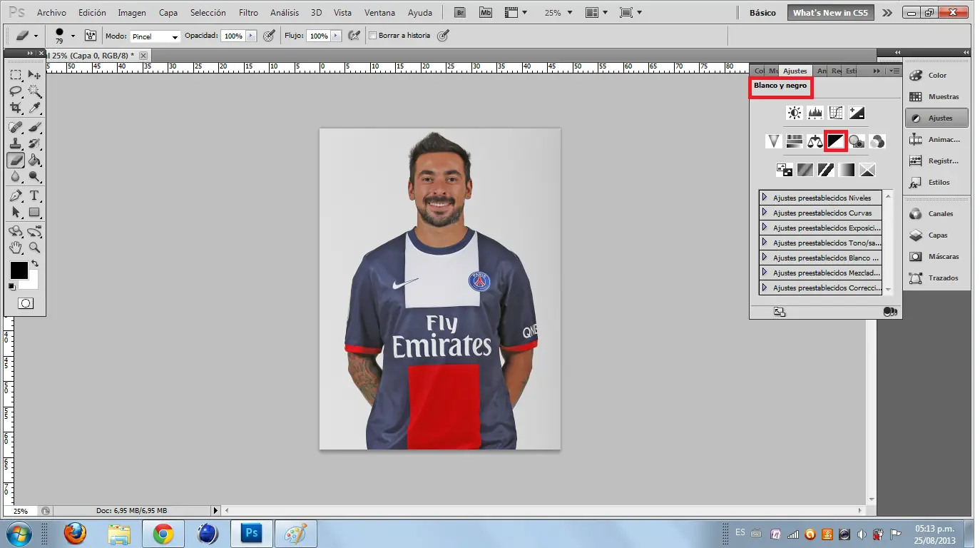This screenshot has width=980, height=548.
Task: Select the Horizontal Type tool
Action: [x=34, y=196]
